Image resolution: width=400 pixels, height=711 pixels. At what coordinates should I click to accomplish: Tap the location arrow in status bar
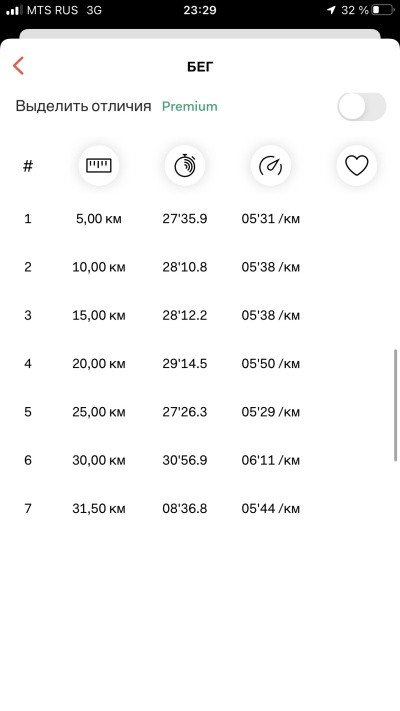tap(332, 10)
